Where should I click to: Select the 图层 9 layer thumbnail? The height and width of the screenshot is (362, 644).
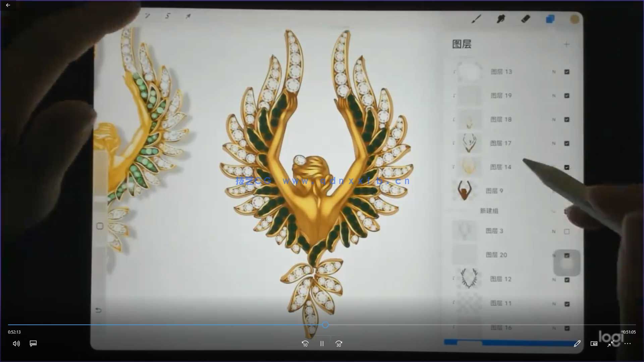[x=465, y=190]
